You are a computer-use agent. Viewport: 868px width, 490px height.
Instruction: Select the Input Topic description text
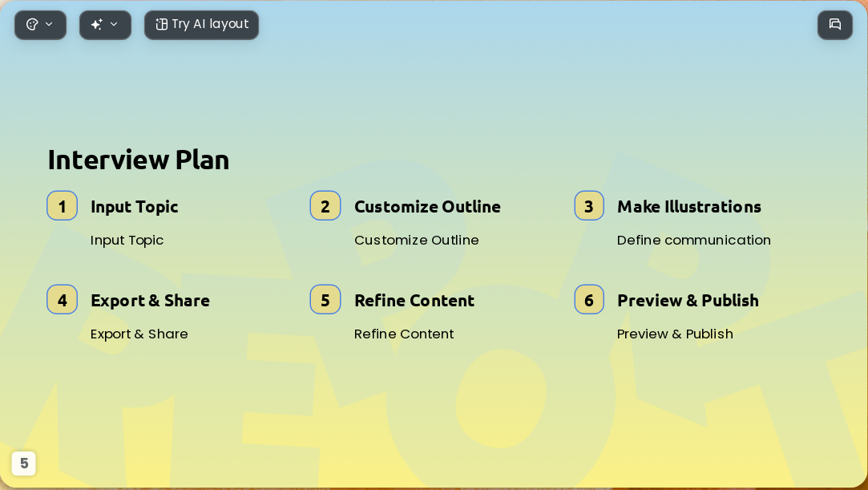pyautogui.click(x=127, y=241)
